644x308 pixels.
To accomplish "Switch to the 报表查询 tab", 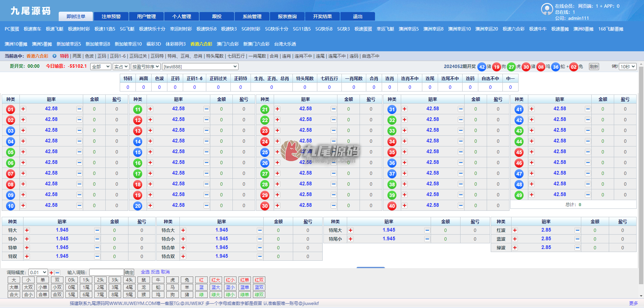I will pyautogui.click(x=287, y=16).
